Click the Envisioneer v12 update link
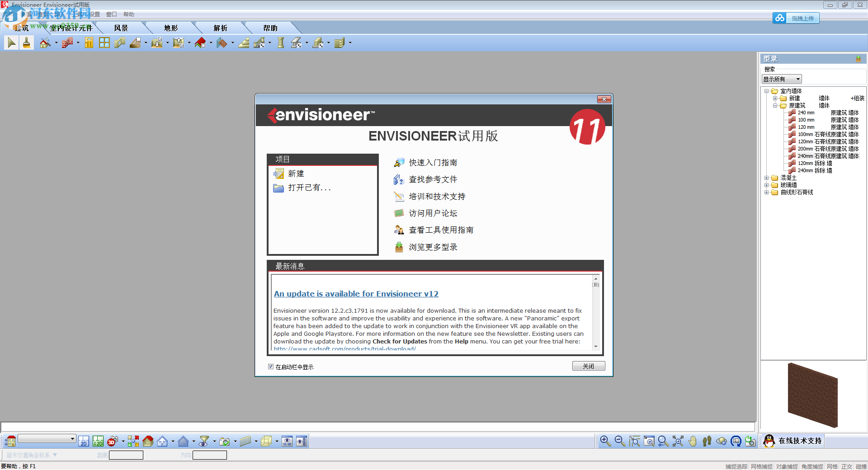Image resolution: width=868 pixels, height=470 pixels. click(356, 294)
